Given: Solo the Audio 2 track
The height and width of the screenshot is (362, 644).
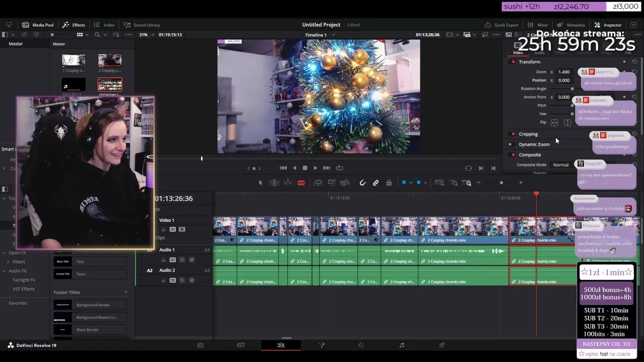Looking at the screenshot, I should pyautogui.click(x=182, y=280).
